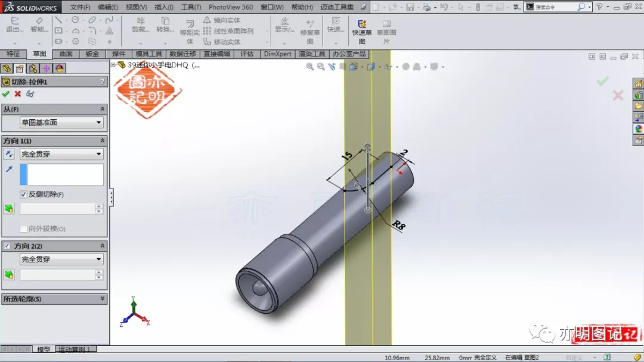644x362 pixels.
Task: Select the sketch Point tool
Action: pos(109,42)
